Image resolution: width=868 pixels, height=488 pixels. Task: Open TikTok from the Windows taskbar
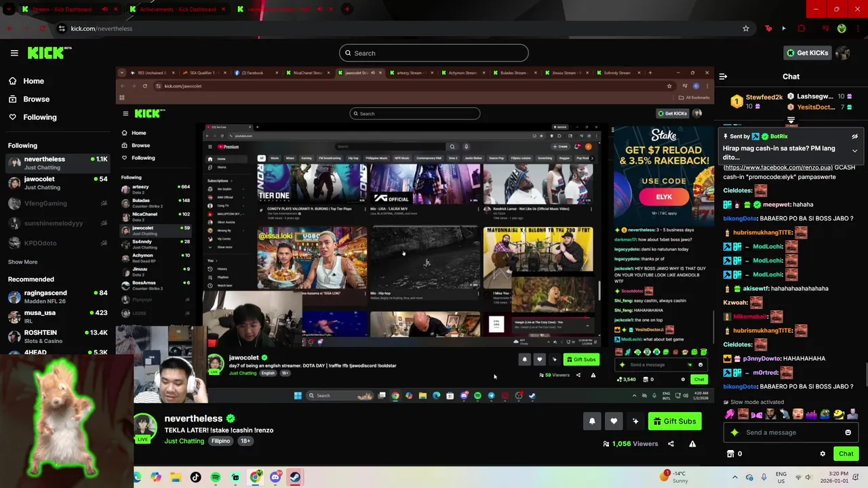coord(196,477)
